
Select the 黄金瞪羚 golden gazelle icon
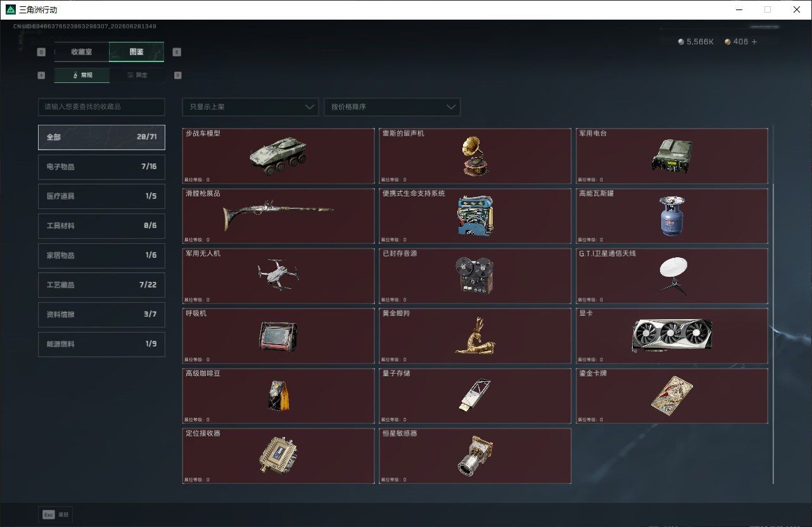coord(475,336)
